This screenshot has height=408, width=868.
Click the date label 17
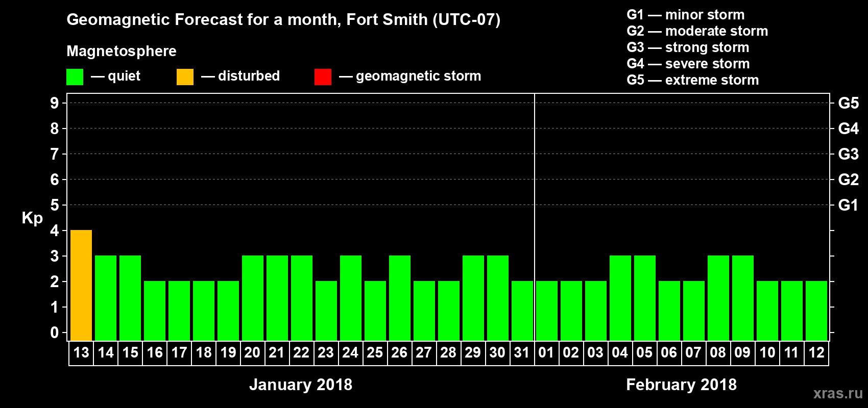coord(179,353)
